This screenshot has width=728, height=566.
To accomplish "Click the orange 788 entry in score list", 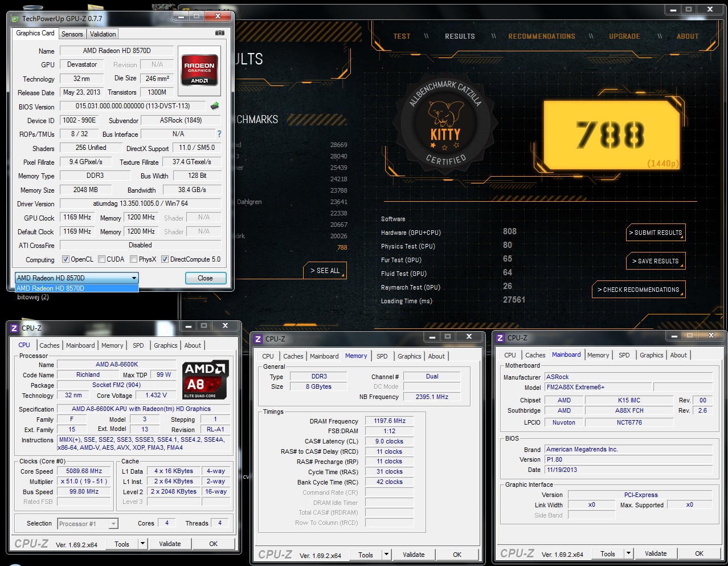I will click(x=342, y=247).
